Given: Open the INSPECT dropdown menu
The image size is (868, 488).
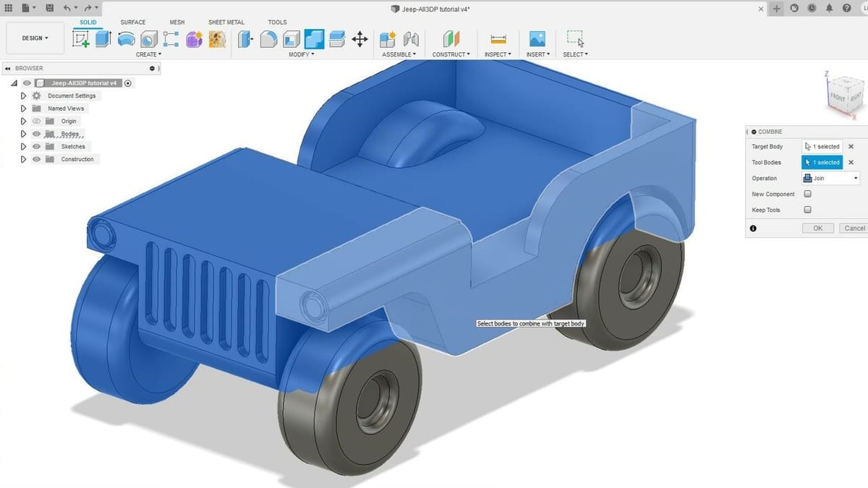Looking at the screenshot, I should [498, 54].
